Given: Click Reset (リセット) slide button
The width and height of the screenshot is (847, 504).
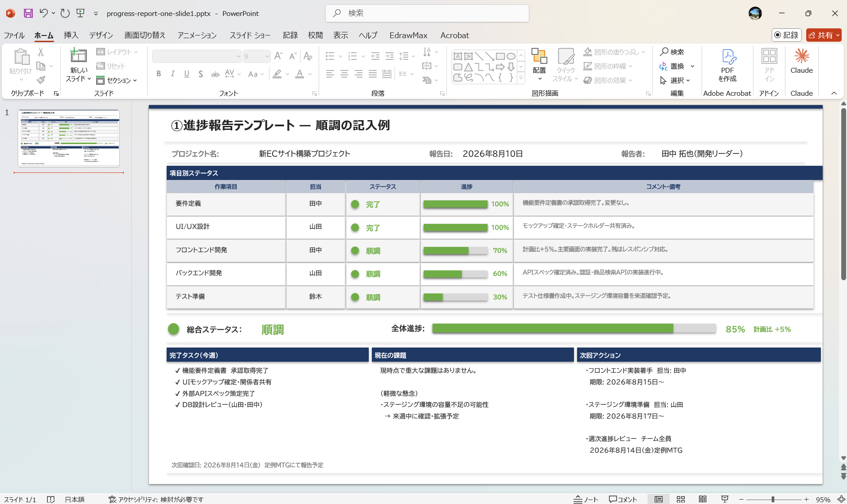Looking at the screenshot, I should click(x=111, y=66).
